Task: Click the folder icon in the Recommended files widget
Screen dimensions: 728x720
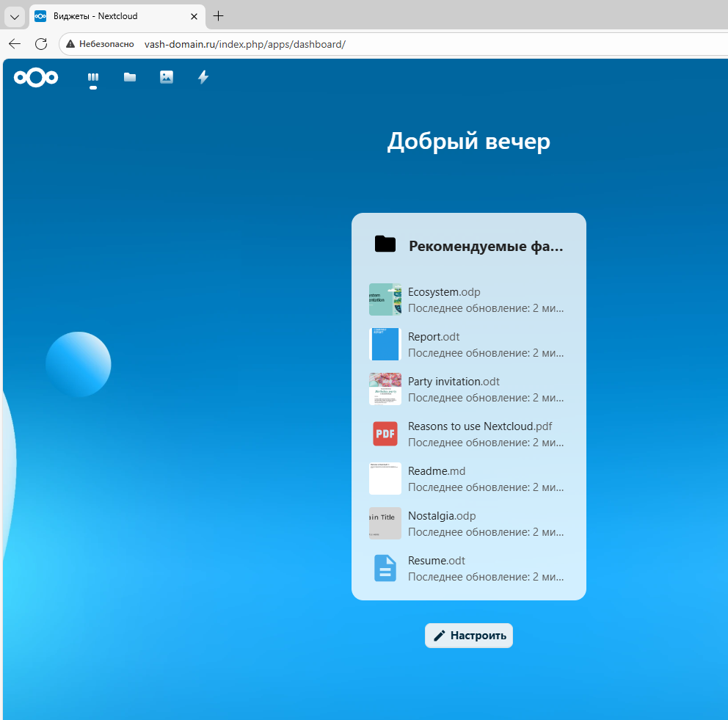Action: (x=385, y=244)
